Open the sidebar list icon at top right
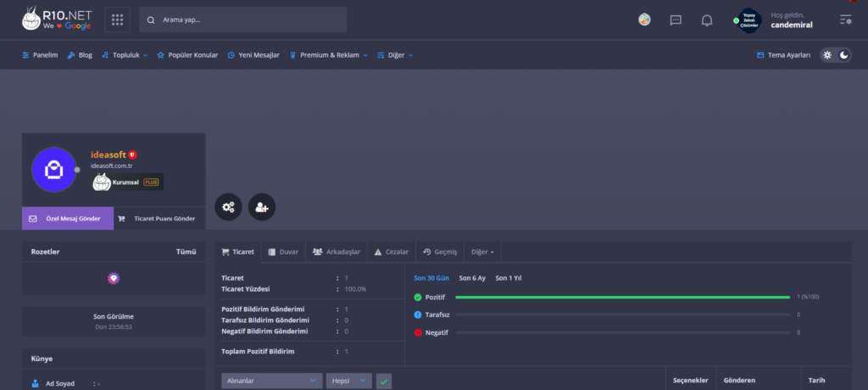 pos(845,19)
